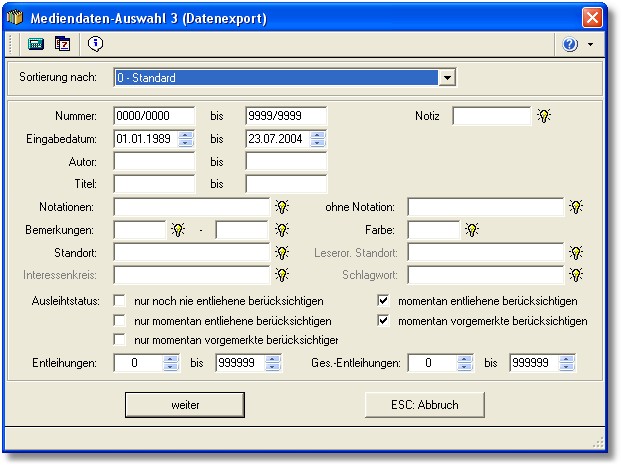Click the light bulb beside Schlagwort field
This screenshot has height=467, width=622.
[x=576, y=274]
